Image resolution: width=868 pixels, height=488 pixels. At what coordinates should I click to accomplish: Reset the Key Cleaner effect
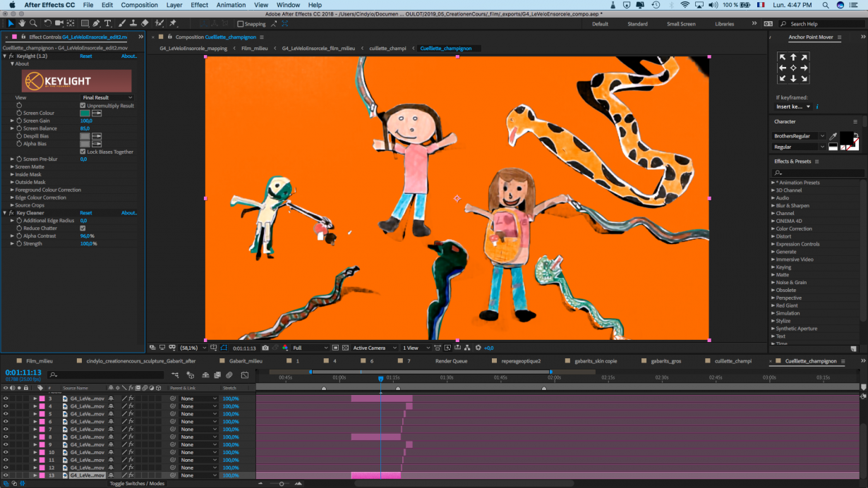pos(85,212)
